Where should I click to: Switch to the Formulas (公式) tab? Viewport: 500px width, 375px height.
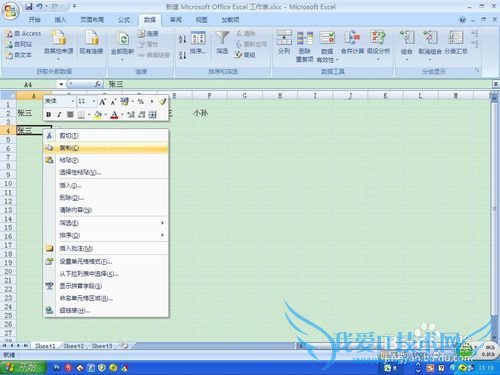124,20
